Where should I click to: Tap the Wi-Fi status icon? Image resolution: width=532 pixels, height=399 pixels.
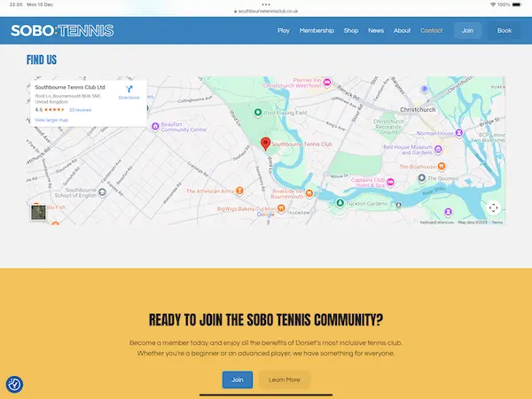point(493,4)
